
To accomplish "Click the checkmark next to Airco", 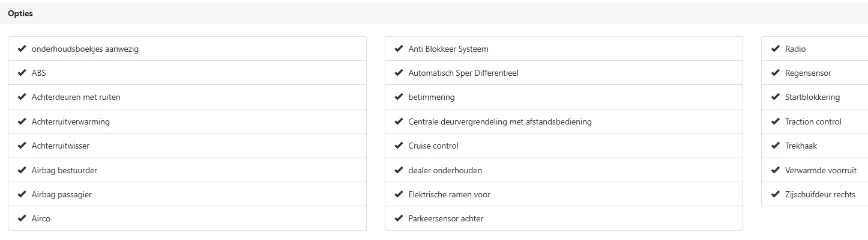I will coord(22,218).
